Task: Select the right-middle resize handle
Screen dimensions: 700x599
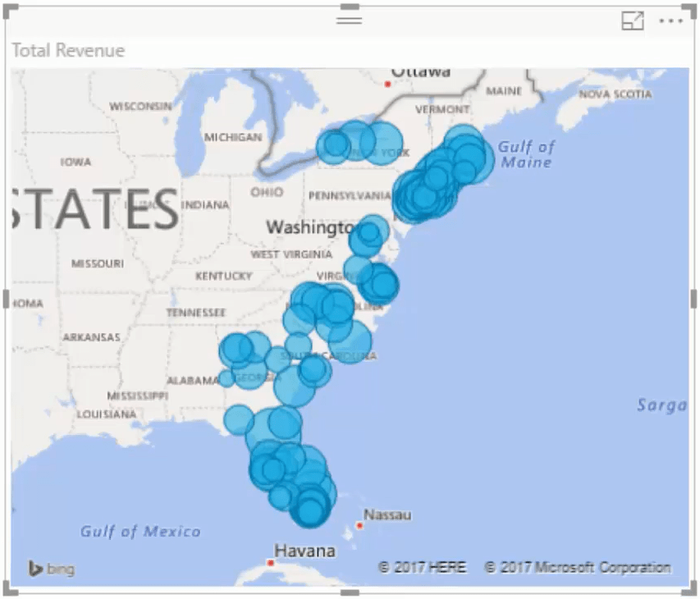Action: point(693,299)
